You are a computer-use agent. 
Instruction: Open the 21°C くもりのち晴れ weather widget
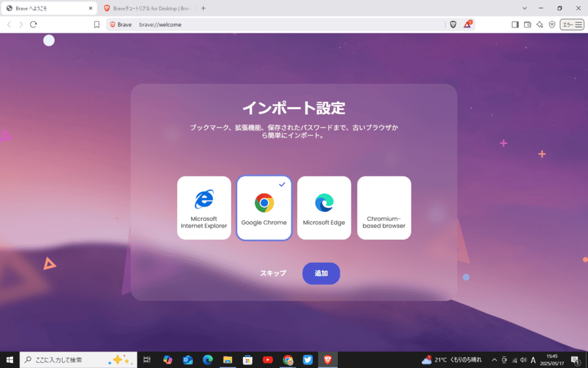[451, 360]
